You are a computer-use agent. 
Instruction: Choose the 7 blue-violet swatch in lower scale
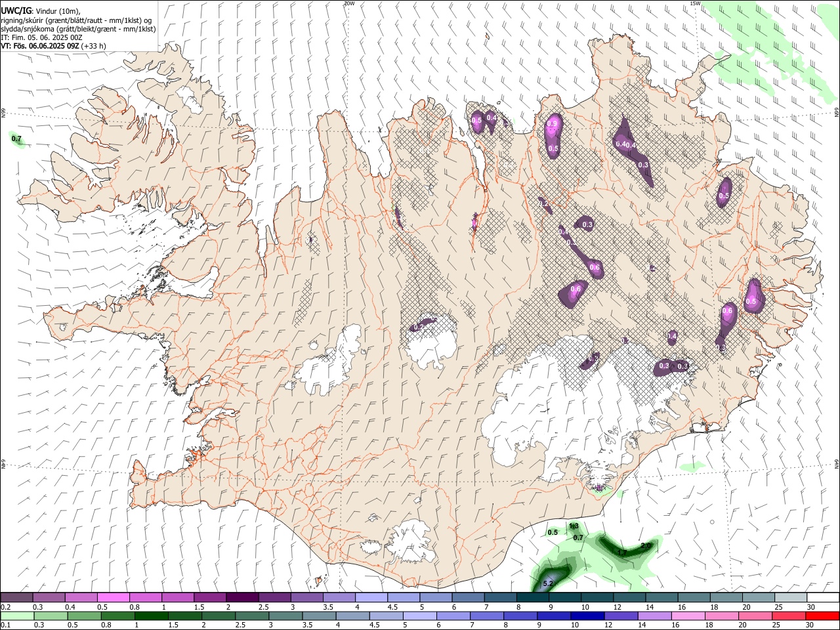click(486, 616)
